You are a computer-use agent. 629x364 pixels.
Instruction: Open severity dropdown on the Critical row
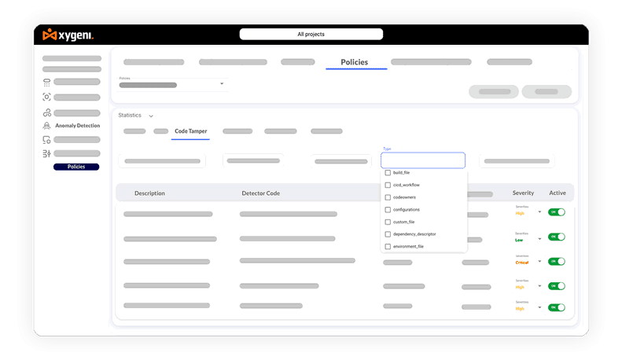pos(539,261)
